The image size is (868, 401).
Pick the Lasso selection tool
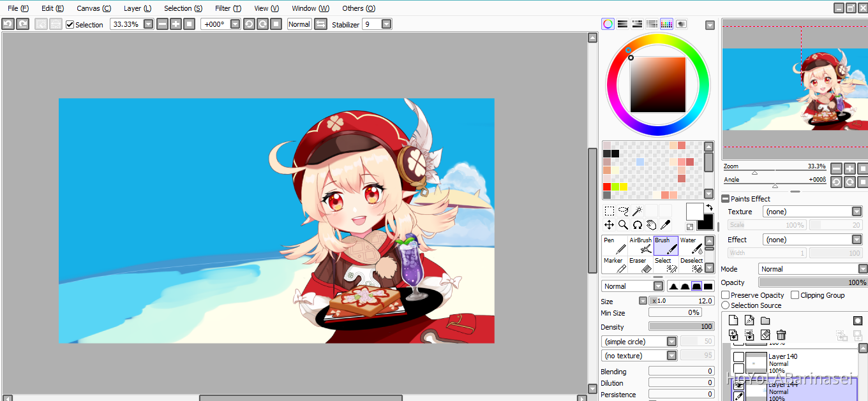623,211
